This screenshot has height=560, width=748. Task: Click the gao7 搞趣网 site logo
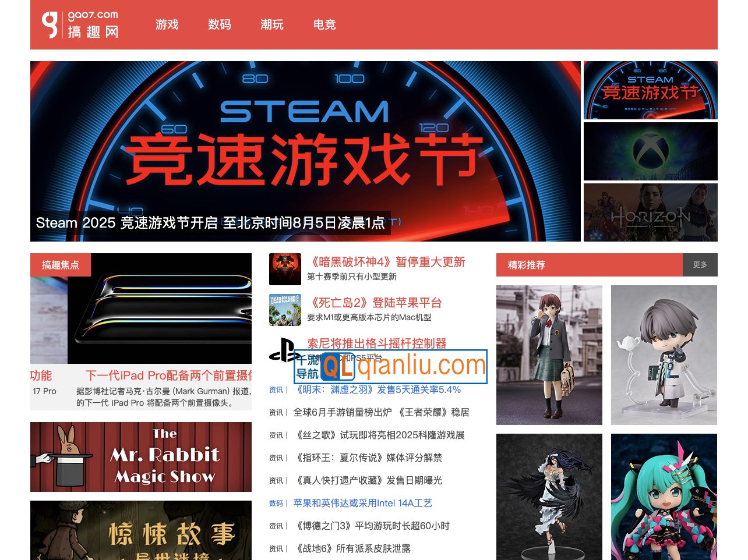(x=80, y=24)
